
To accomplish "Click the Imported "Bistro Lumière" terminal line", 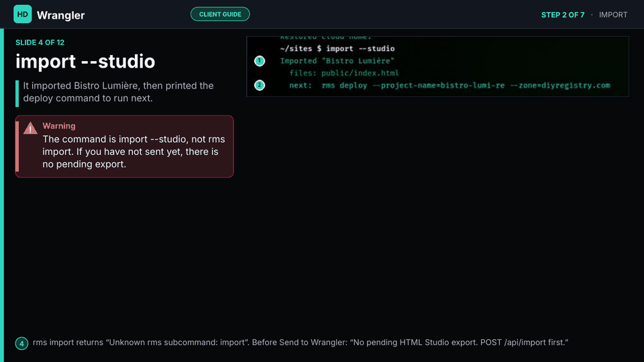I will tap(337, 61).
